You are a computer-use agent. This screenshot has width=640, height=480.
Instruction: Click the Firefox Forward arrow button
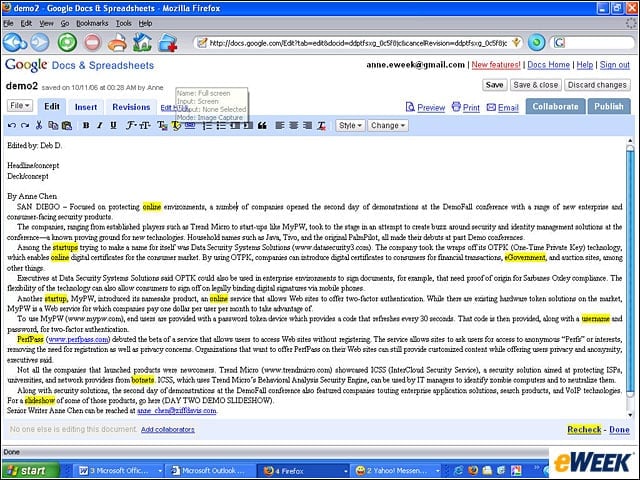[40, 42]
